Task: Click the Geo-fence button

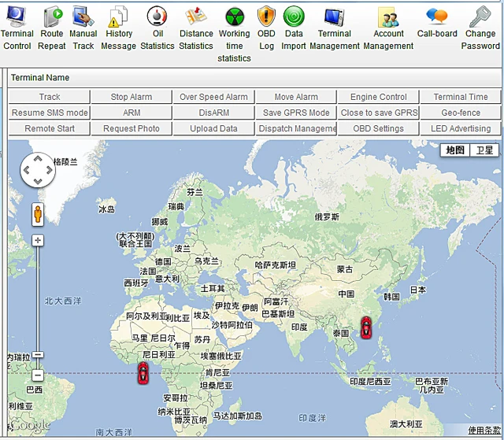Action: 461,113
